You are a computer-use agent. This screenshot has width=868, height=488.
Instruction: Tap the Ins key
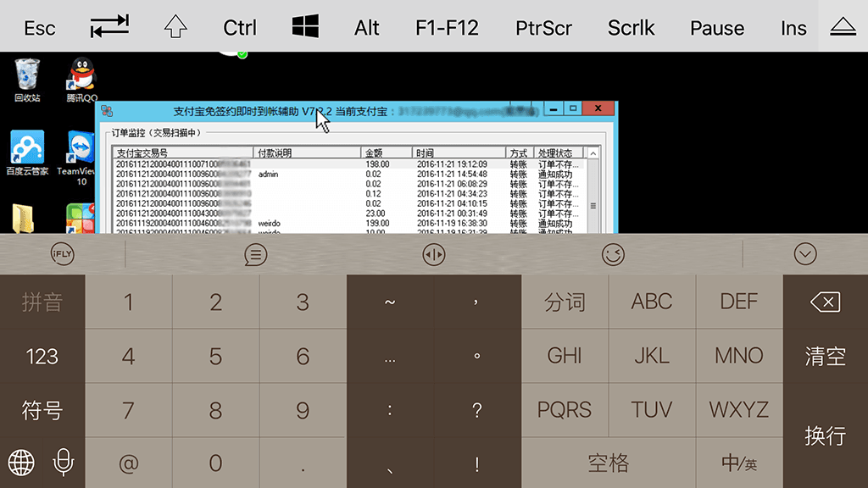793,28
